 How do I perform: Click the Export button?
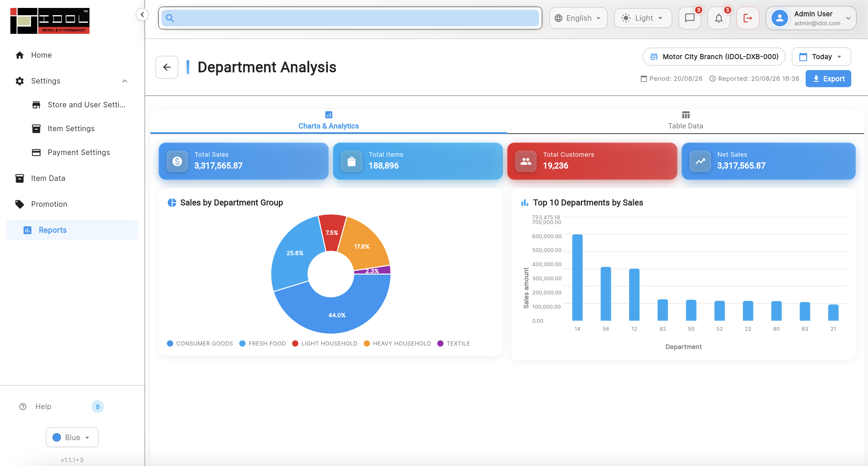pyautogui.click(x=828, y=79)
